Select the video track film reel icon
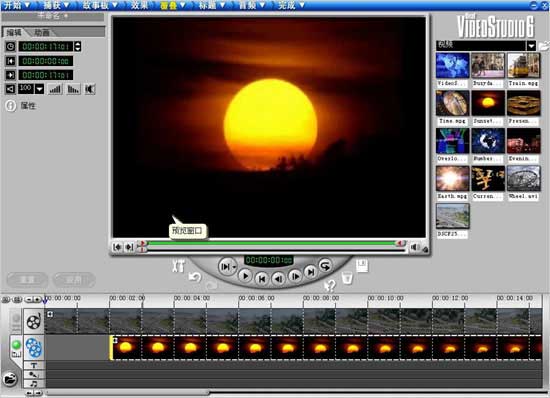 (x=34, y=321)
